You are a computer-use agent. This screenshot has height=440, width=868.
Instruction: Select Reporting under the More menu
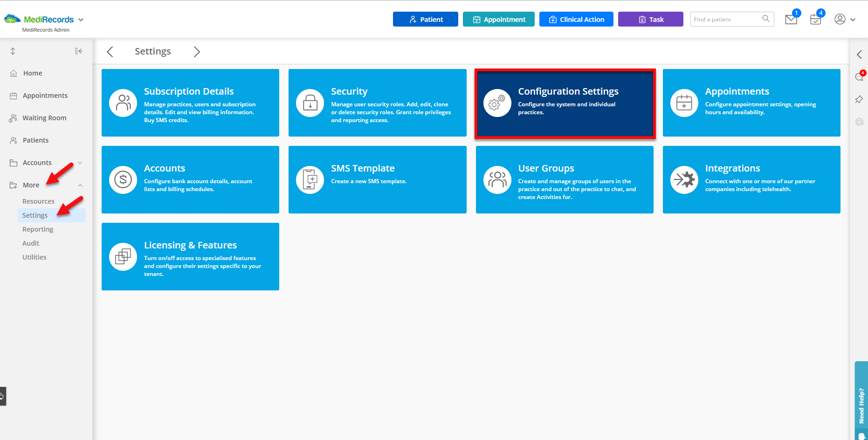[x=38, y=229]
